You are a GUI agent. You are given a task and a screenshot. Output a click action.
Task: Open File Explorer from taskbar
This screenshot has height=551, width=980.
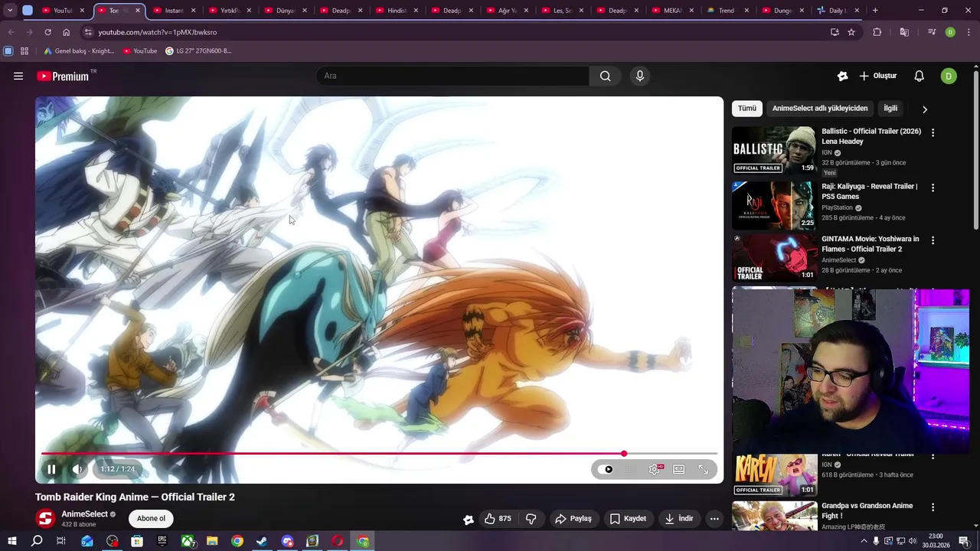click(x=212, y=541)
